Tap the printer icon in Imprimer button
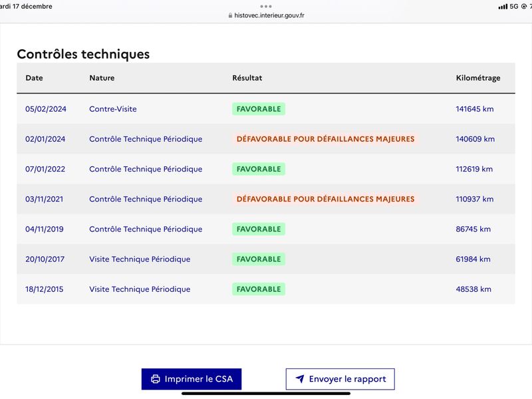Viewport: 532px width, 399px height. [156, 379]
